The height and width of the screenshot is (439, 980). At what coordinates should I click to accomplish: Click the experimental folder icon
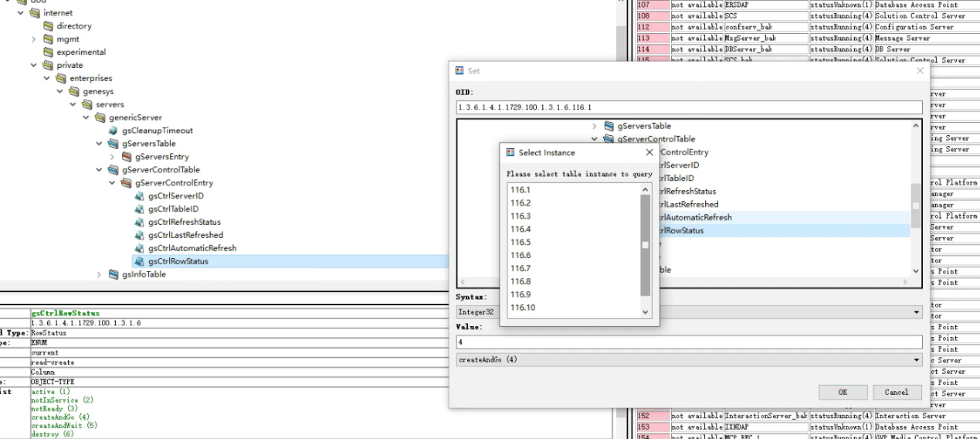point(48,53)
